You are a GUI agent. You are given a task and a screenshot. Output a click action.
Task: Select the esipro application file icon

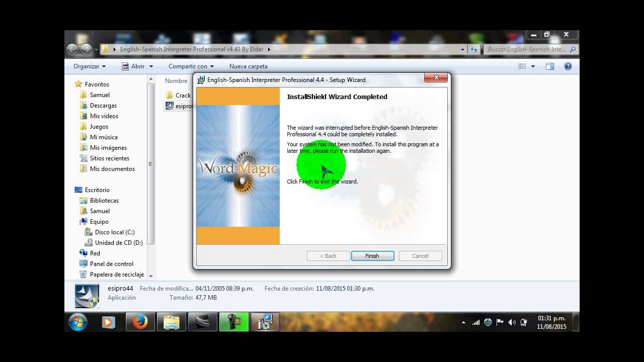(x=170, y=106)
